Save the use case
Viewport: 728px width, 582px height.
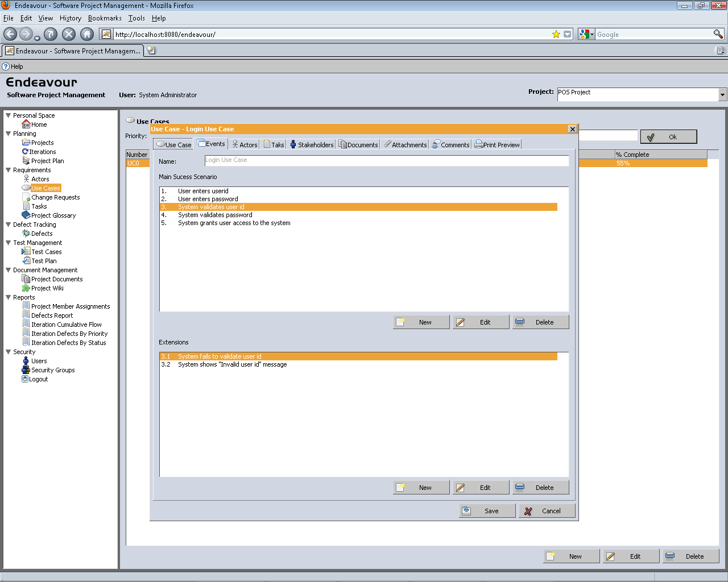point(487,511)
